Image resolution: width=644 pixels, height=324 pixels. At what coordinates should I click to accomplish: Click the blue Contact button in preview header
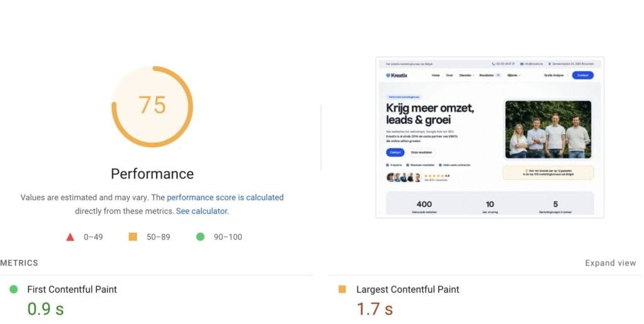583,75
